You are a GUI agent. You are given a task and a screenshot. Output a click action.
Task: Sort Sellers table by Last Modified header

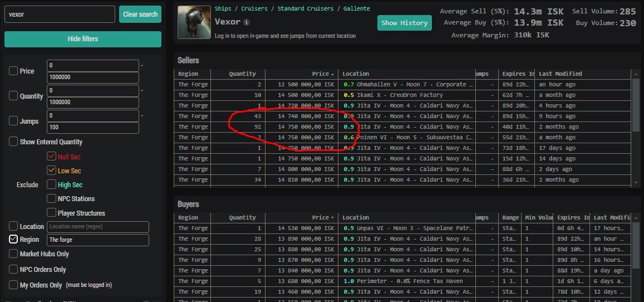(583, 74)
